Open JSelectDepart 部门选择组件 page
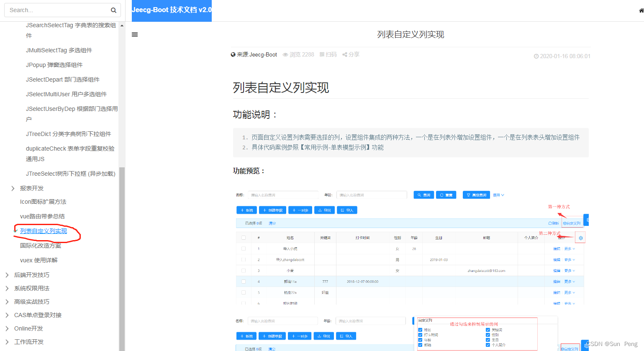Viewport: 644px width, 351px height. click(x=63, y=79)
